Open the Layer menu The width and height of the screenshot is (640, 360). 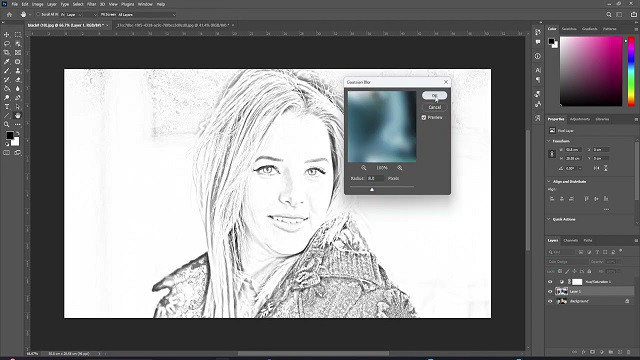pyautogui.click(x=51, y=4)
